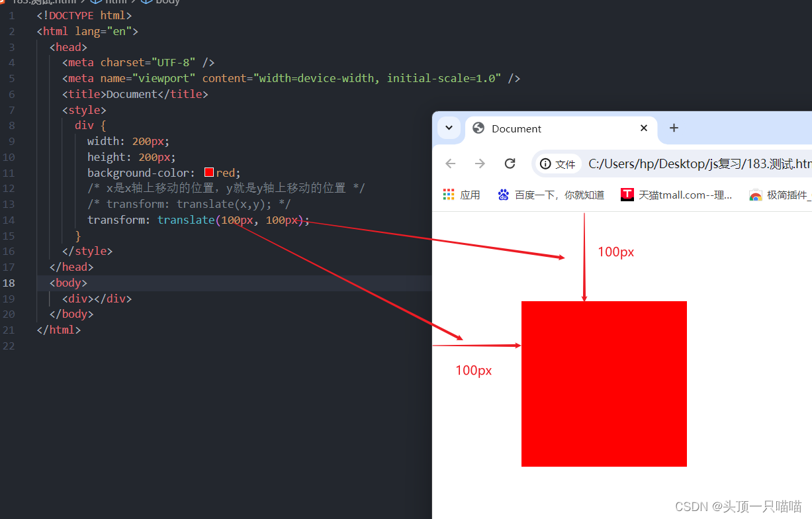The width and height of the screenshot is (812, 519).
Task: Open the Chrome tab search dropdown
Action: click(x=449, y=128)
